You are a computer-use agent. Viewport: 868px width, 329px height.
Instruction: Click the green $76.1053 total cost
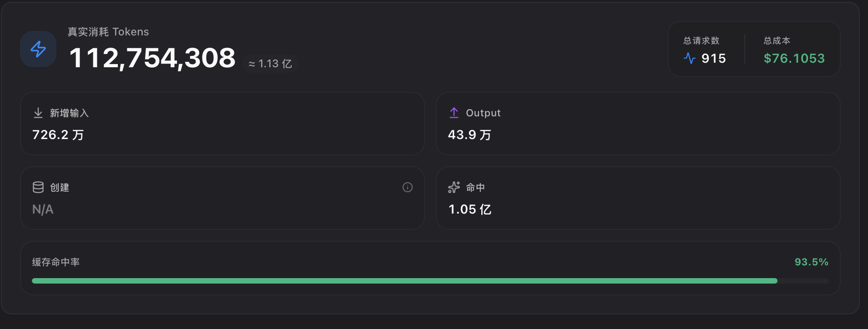point(794,58)
